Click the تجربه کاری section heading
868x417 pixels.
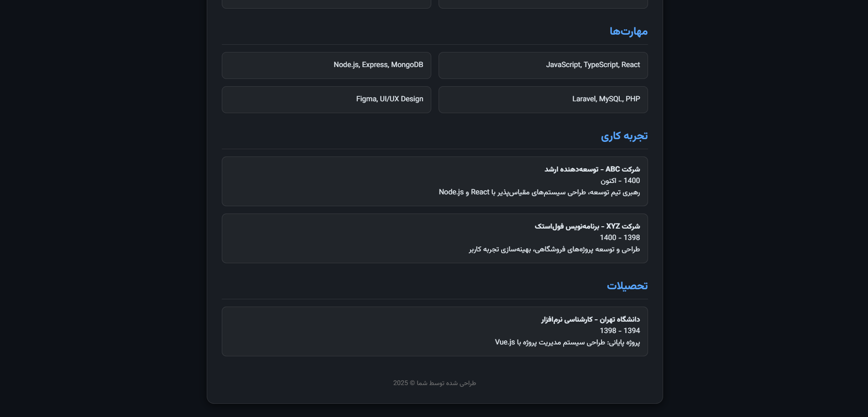click(624, 136)
